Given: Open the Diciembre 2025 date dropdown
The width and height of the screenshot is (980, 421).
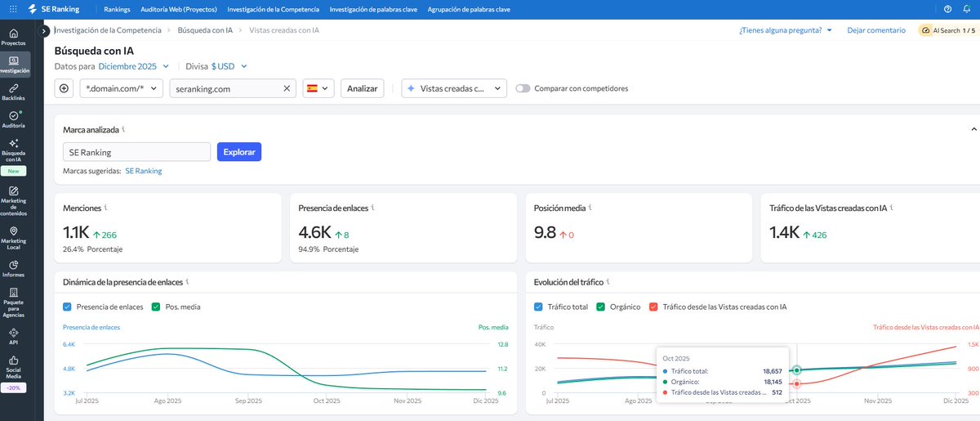Looking at the screenshot, I should click(134, 66).
